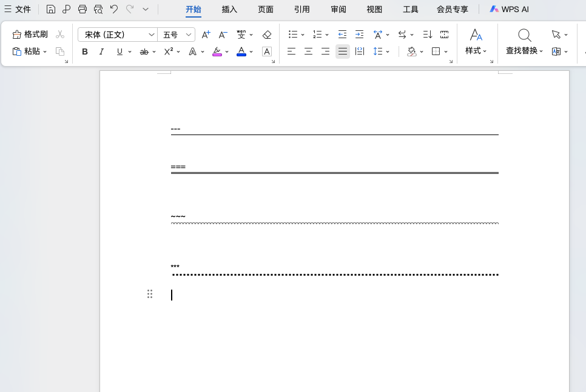Open the font settings dialog launcher
Screen dimensions: 586x392
[273, 62]
